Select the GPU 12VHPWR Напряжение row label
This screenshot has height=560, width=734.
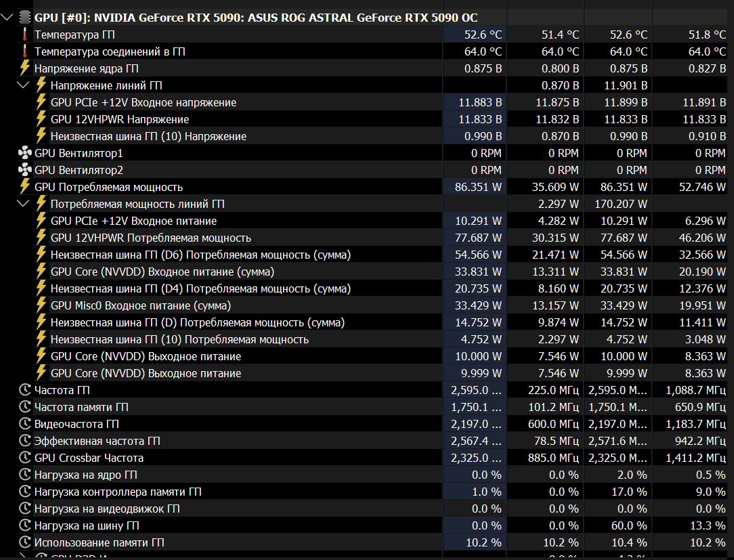click(120, 119)
